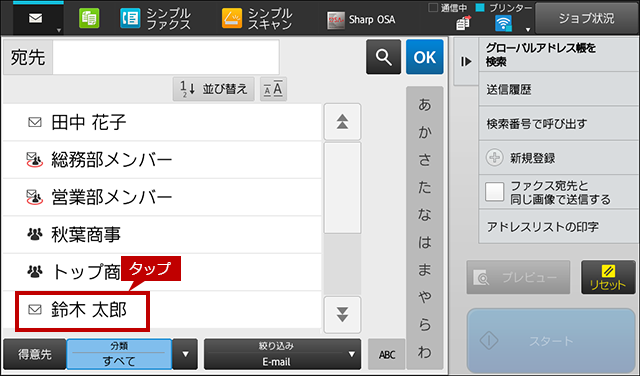Image resolution: width=640 pixels, height=376 pixels.
Task: Select 営業部メンバー group entry
Action: point(162,197)
